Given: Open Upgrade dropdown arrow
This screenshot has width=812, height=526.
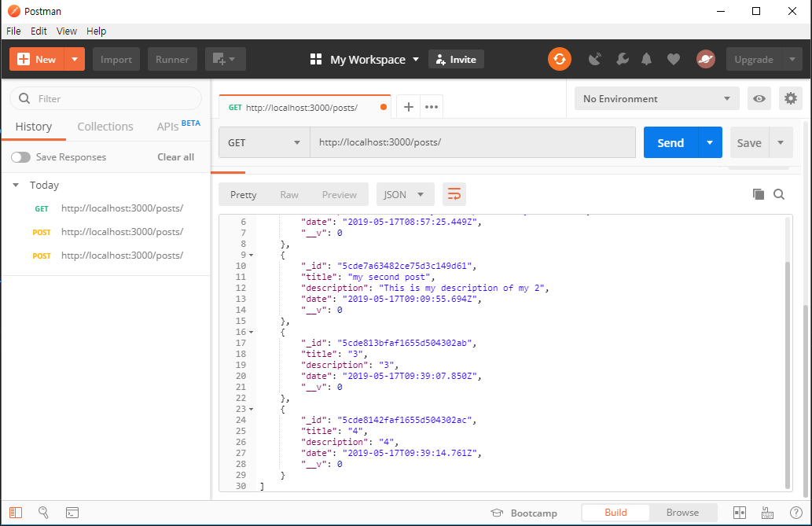Looking at the screenshot, I should 792,59.
